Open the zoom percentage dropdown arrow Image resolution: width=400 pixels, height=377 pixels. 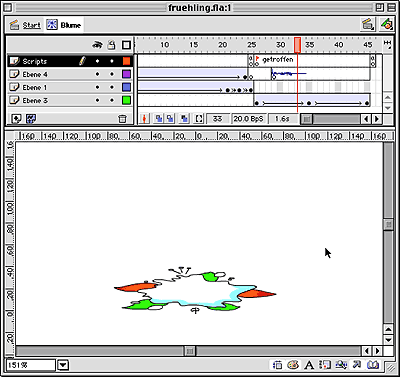tap(63, 365)
